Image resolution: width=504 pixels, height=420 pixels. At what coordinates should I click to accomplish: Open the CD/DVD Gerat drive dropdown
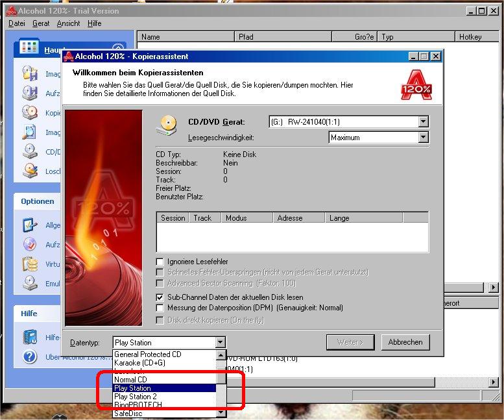click(x=424, y=121)
